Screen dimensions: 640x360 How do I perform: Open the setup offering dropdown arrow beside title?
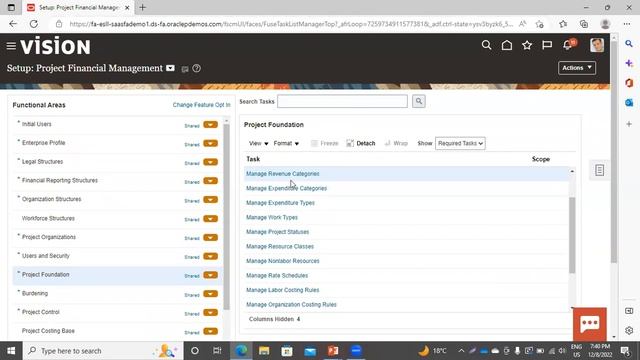[x=170, y=68]
